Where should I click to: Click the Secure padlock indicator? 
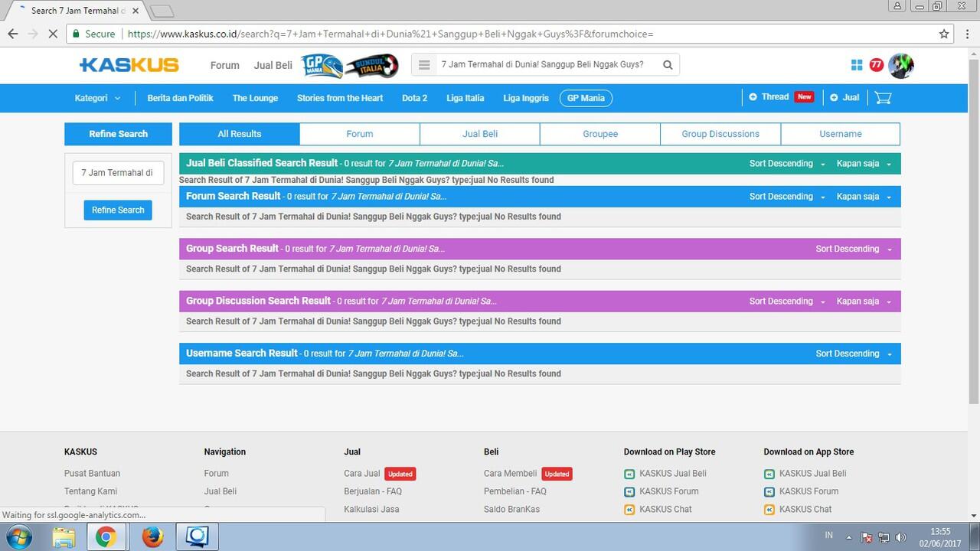[92, 34]
